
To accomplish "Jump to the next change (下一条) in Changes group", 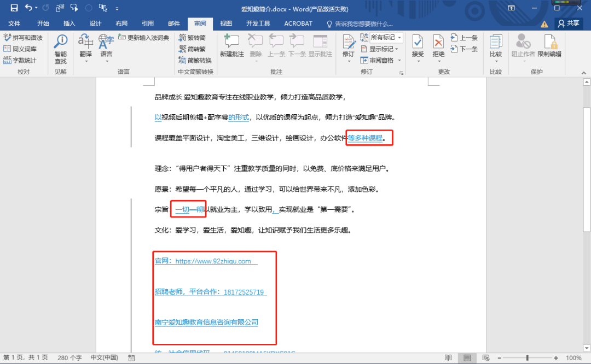I will point(464,49).
